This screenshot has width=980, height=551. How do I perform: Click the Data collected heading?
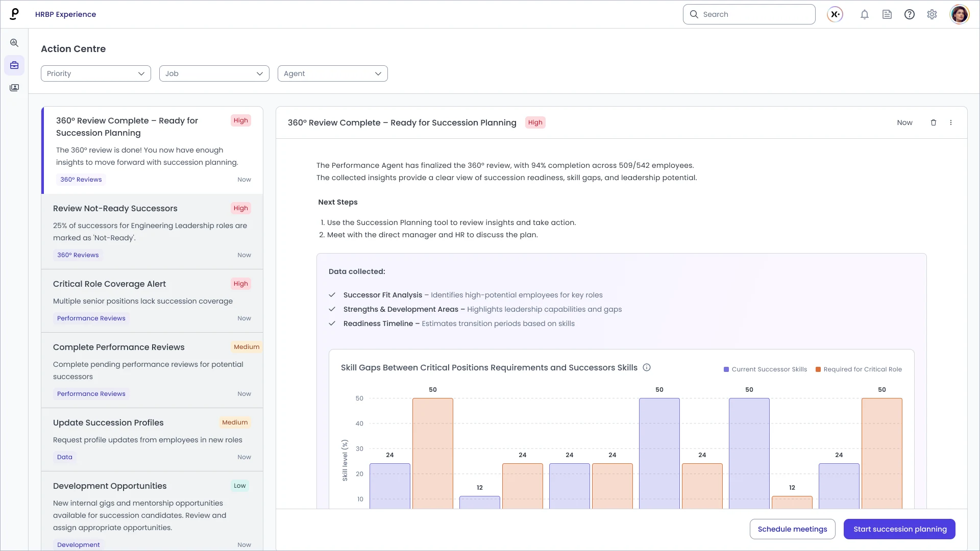point(357,271)
